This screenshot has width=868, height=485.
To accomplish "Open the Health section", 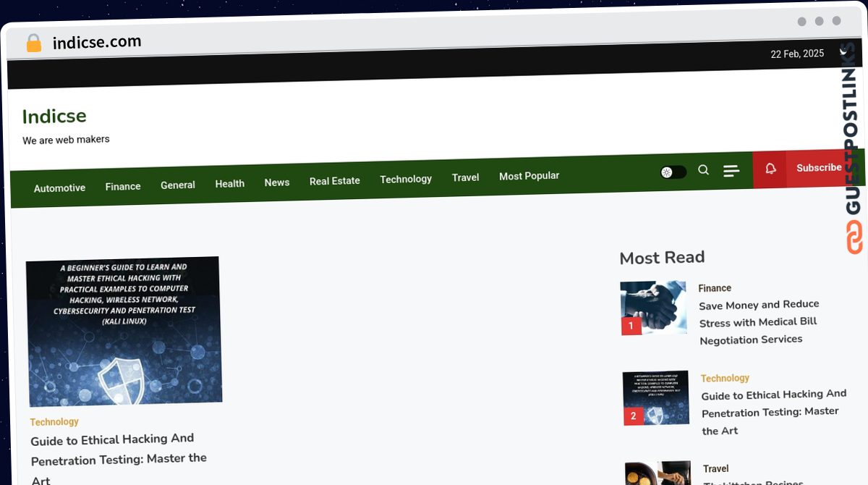I will [230, 184].
